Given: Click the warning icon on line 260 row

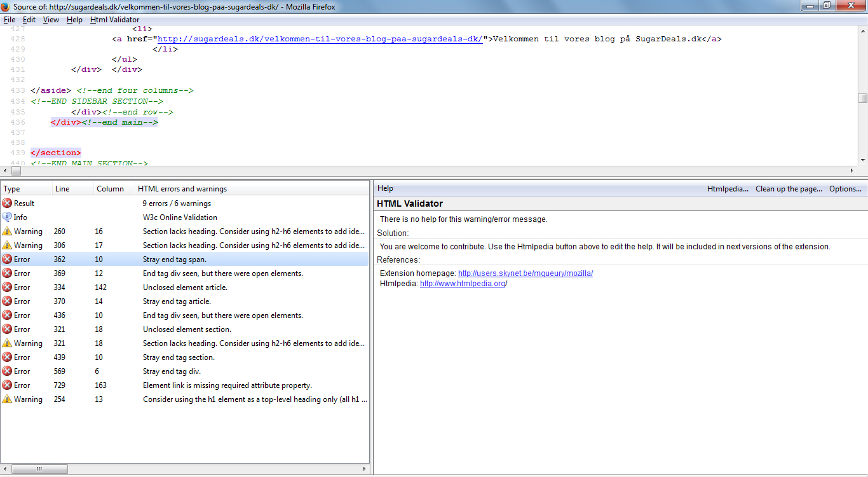Looking at the screenshot, I should pos(7,232).
